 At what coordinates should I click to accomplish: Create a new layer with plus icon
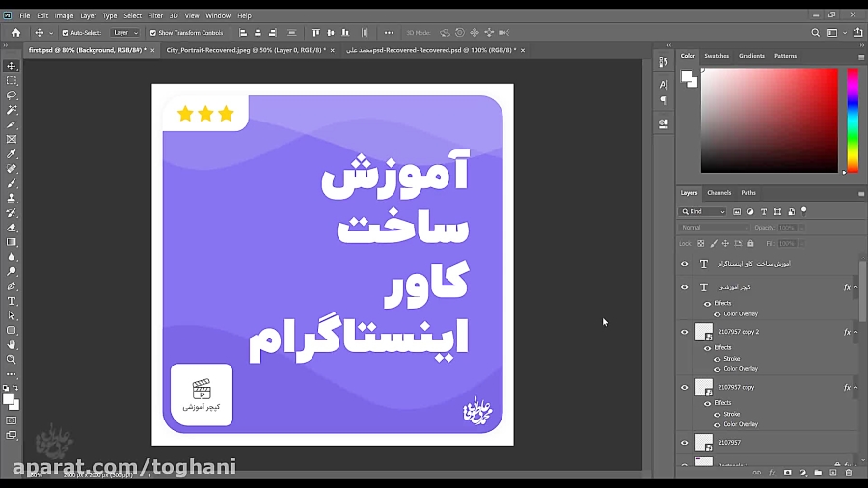pos(833,473)
